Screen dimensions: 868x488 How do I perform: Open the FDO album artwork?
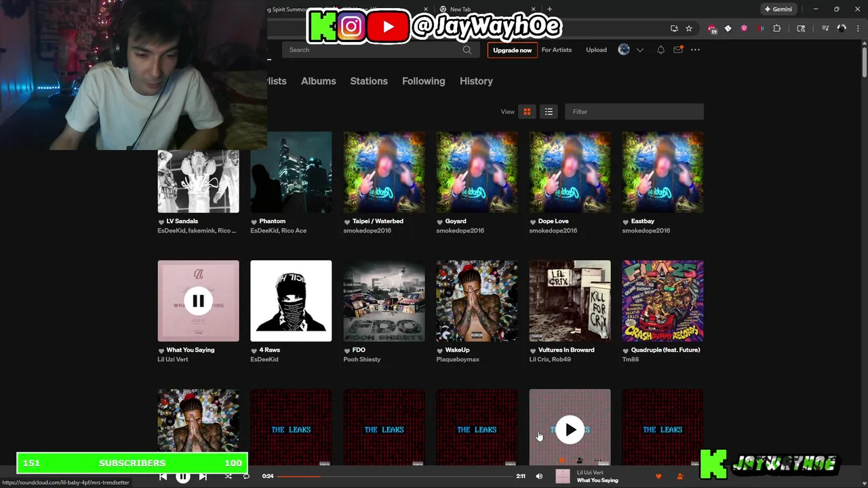[x=384, y=301]
